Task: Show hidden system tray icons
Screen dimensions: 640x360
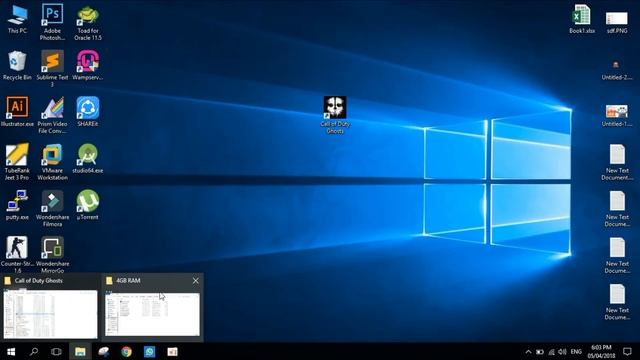Action: pos(528,352)
